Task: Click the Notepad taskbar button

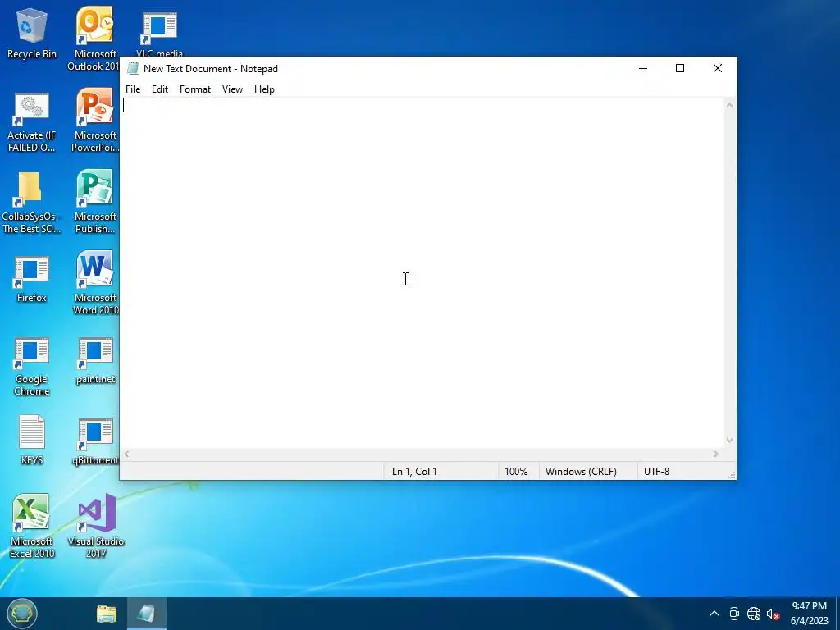Action: point(146,614)
